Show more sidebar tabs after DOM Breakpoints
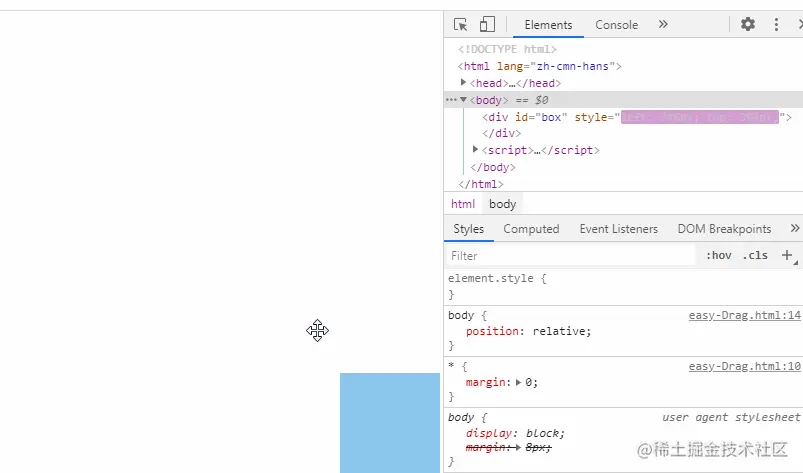The height and width of the screenshot is (473, 803). [x=794, y=228]
